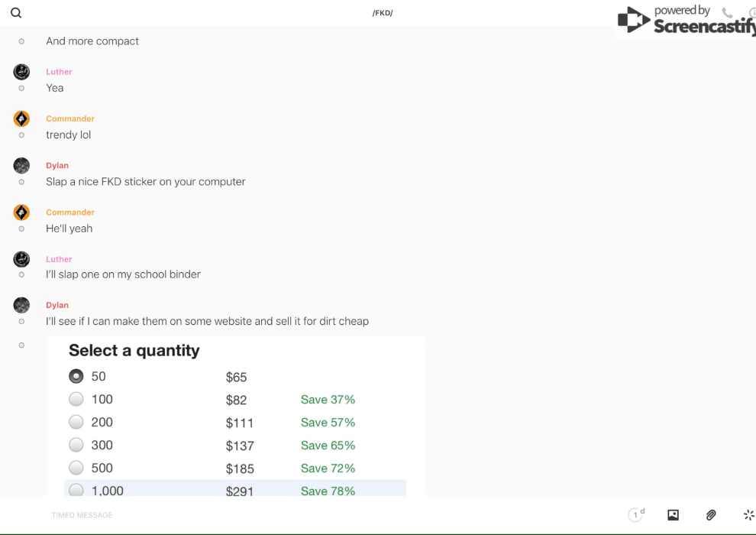Click the Commander name above "He'll yeah"
756x535 pixels.
coord(70,212)
